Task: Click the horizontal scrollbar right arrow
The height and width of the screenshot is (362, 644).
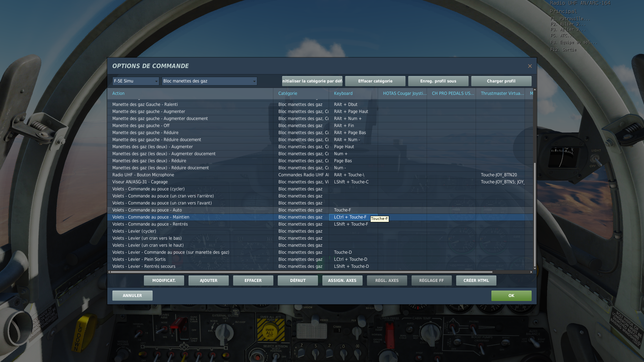Action: point(531,272)
